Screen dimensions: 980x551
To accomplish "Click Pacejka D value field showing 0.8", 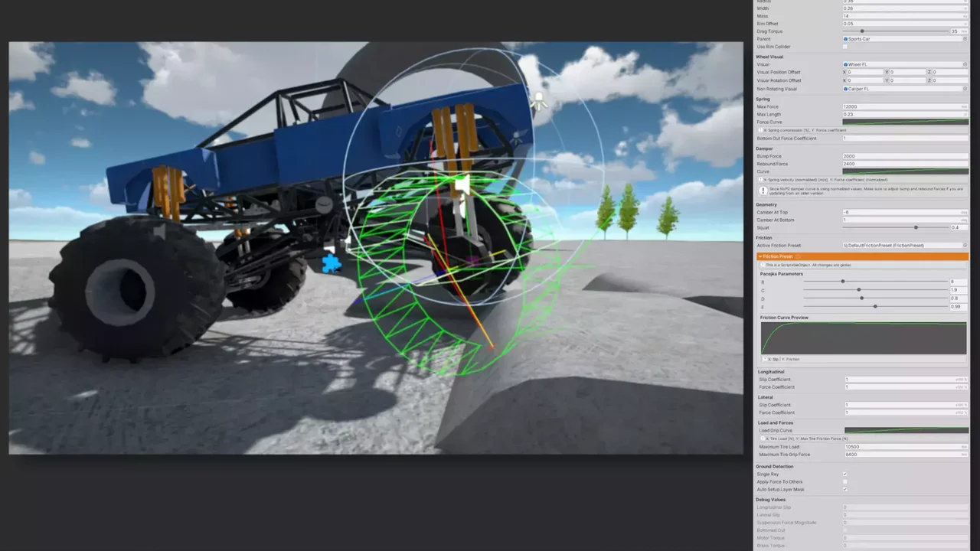I will click(959, 298).
